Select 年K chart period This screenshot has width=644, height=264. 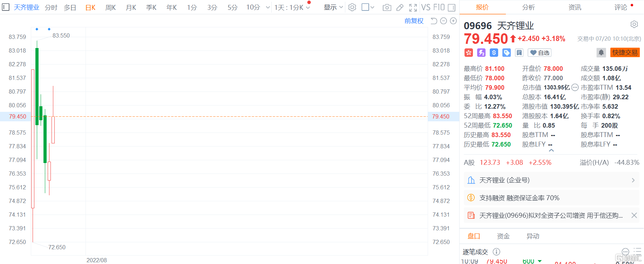pos(171,7)
